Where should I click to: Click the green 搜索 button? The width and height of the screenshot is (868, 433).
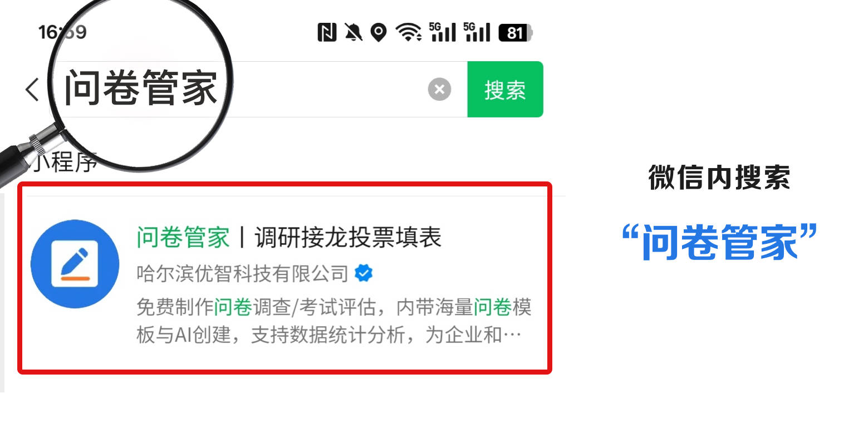[505, 89]
